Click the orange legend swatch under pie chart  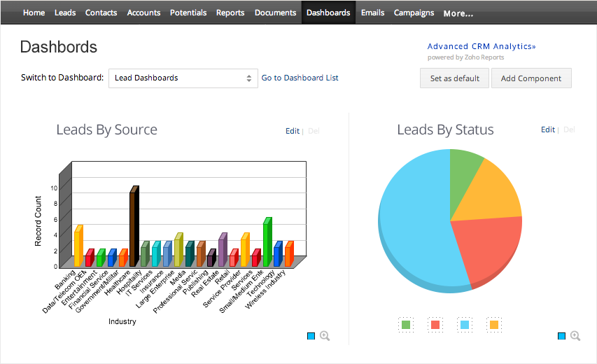[x=494, y=325]
